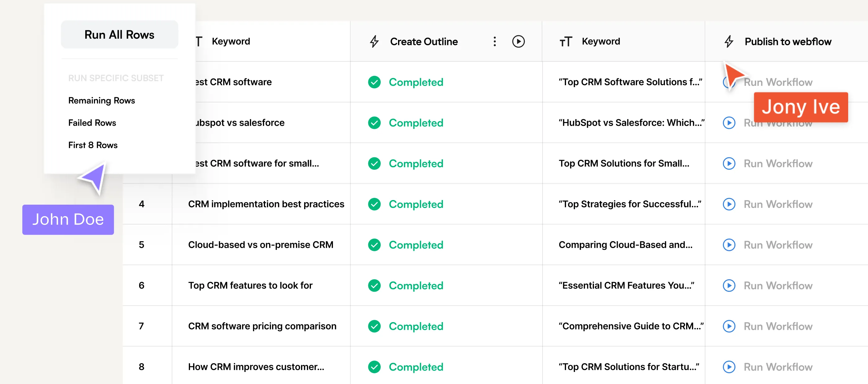
Task: Select the keyword cell Top CRM features to look for
Action: pos(250,286)
